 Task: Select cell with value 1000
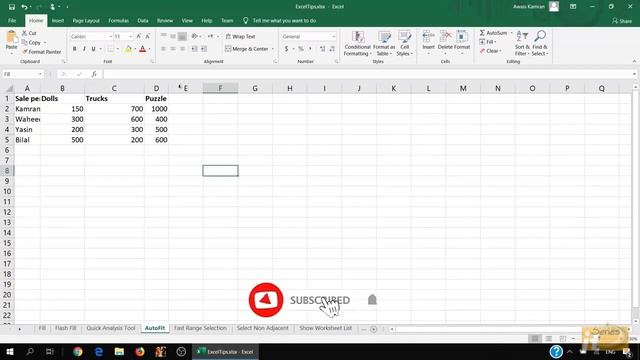(x=156, y=109)
